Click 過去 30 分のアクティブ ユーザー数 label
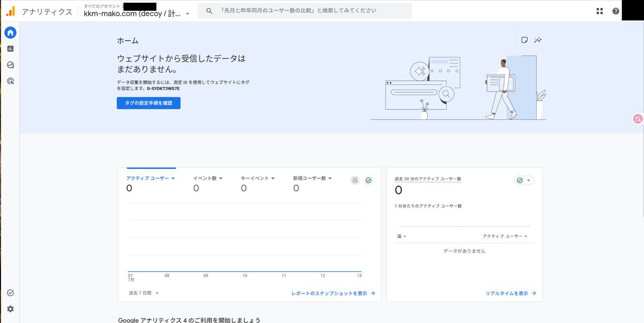 (428, 179)
